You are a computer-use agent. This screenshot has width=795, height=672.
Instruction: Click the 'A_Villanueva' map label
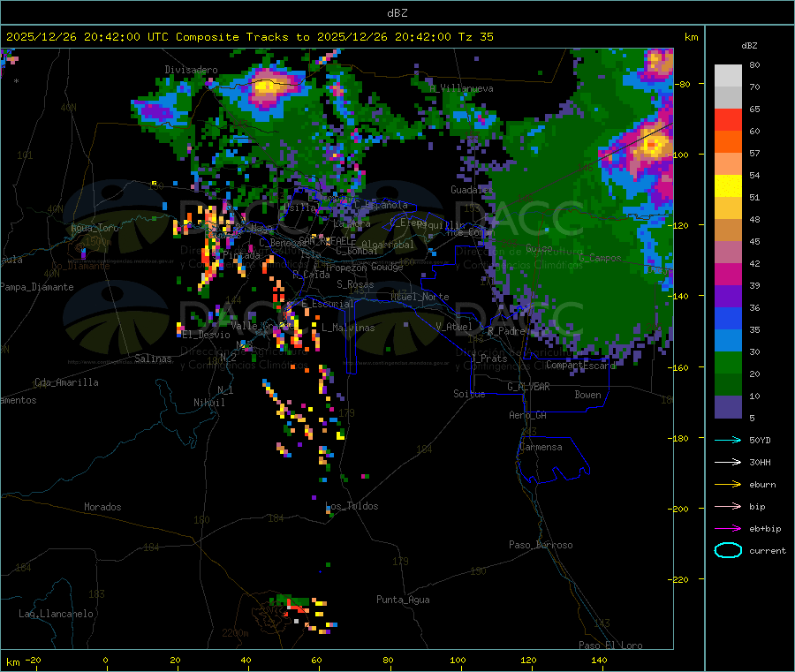pos(461,88)
